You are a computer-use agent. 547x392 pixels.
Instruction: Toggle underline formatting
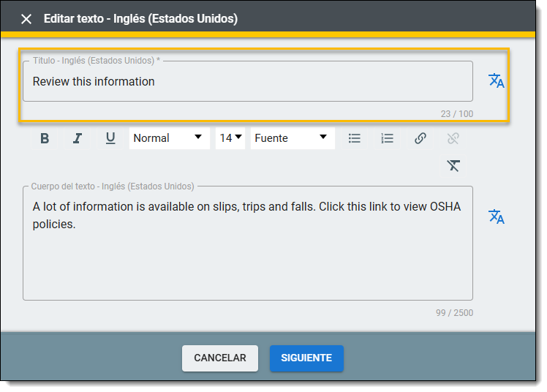click(x=110, y=138)
